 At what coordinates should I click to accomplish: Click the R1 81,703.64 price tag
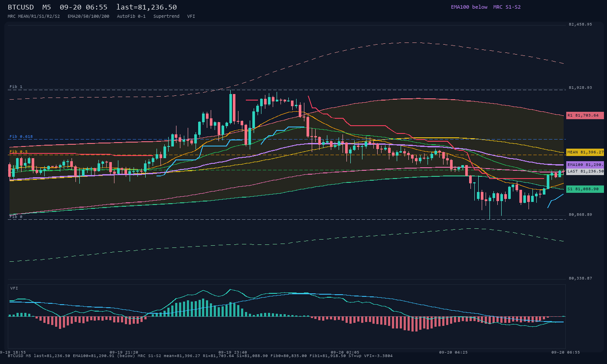point(585,115)
